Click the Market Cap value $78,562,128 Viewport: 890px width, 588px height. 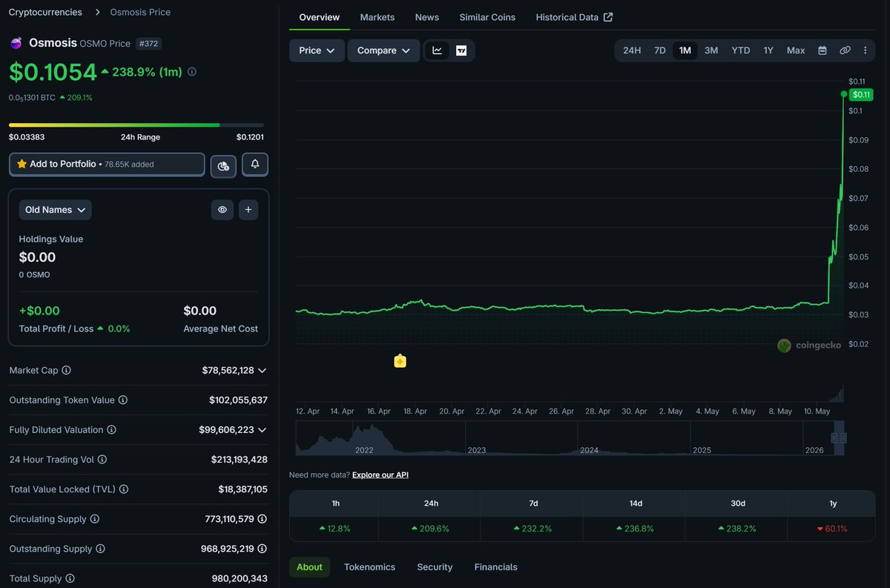(228, 370)
